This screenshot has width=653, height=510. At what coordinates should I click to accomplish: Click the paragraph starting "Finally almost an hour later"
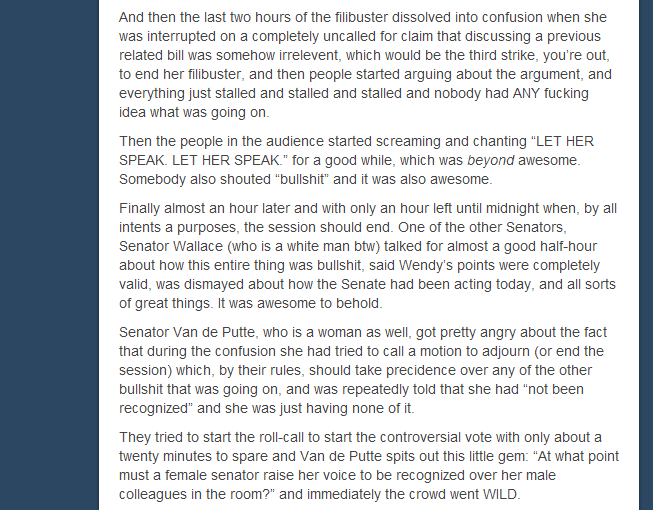coord(368,256)
